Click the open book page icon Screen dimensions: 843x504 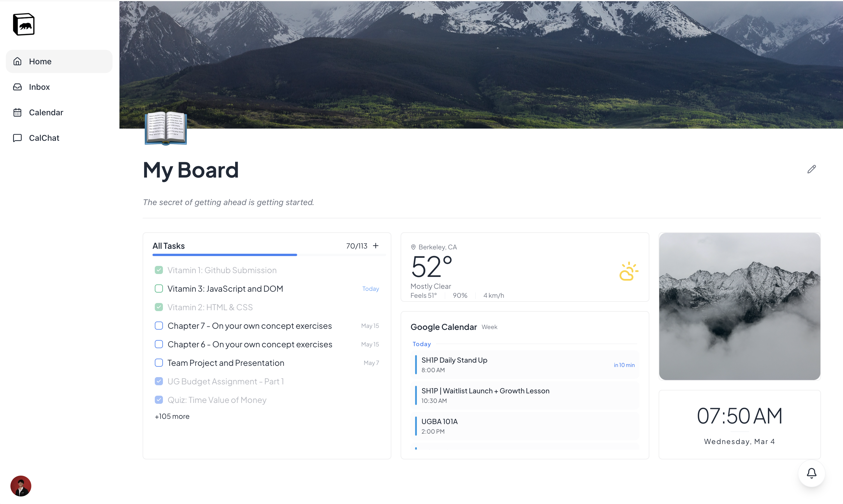[166, 128]
